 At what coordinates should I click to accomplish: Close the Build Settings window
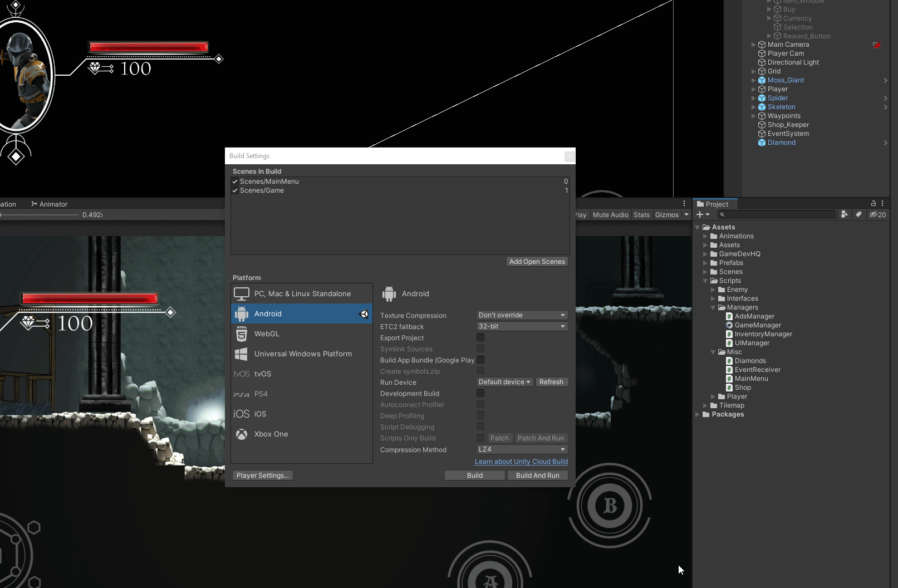pos(570,156)
